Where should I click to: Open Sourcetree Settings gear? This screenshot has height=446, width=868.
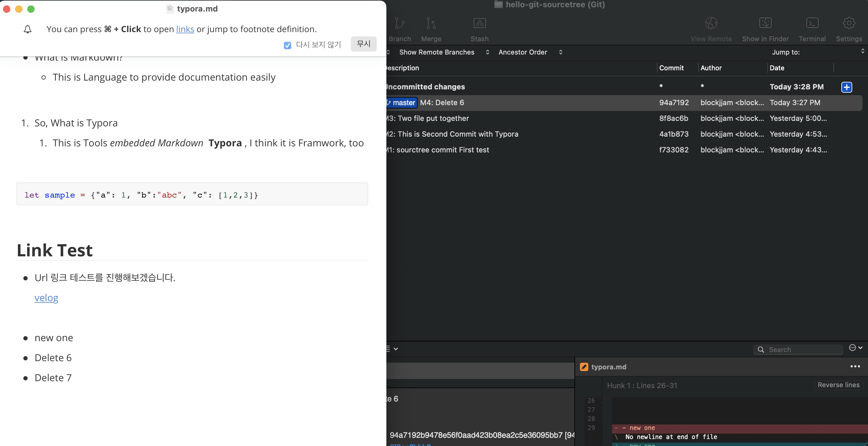pyautogui.click(x=849, y=24)
